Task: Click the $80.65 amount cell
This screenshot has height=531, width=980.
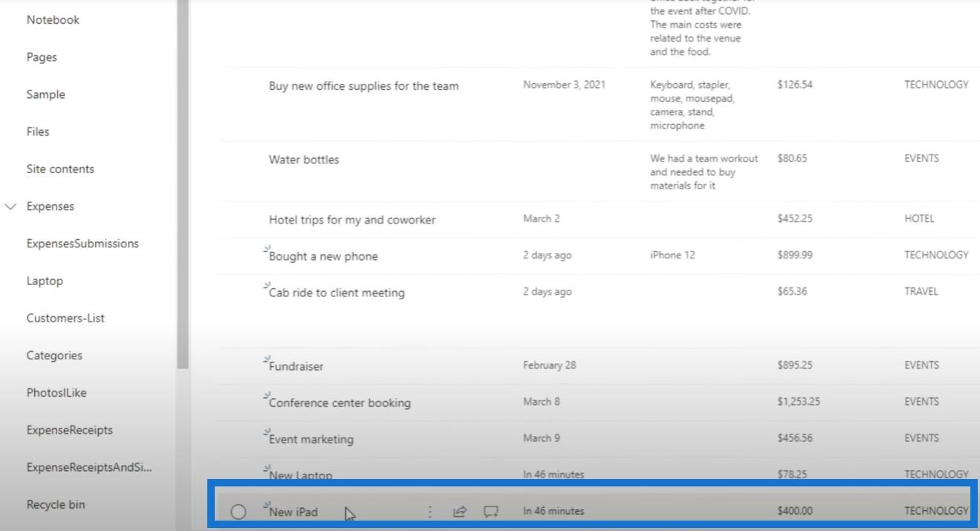Action: pyautogui.click(x=792, y=158)
